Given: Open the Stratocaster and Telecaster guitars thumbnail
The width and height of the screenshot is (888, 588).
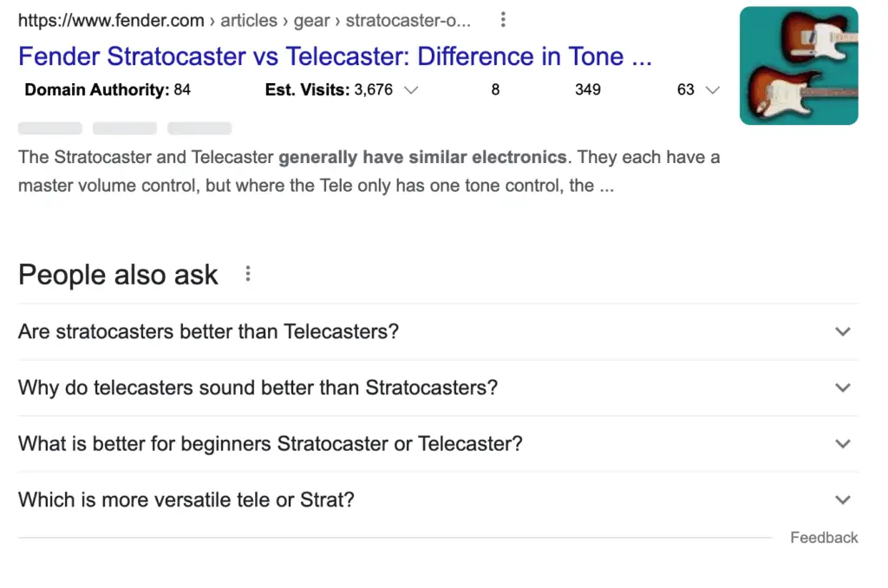Looking at the screenshot, I should [799, 66].
